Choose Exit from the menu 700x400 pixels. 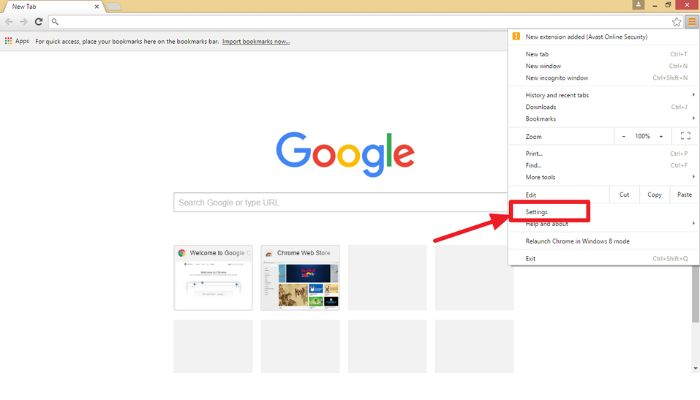604,258
